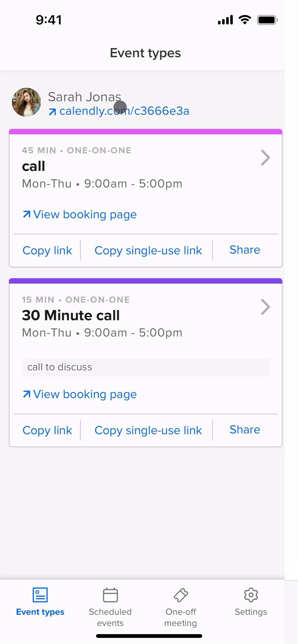This screenshot has height=644, width=298.
Task: Open the Scheduled events calendar icon
Action: tap(110, 595)
